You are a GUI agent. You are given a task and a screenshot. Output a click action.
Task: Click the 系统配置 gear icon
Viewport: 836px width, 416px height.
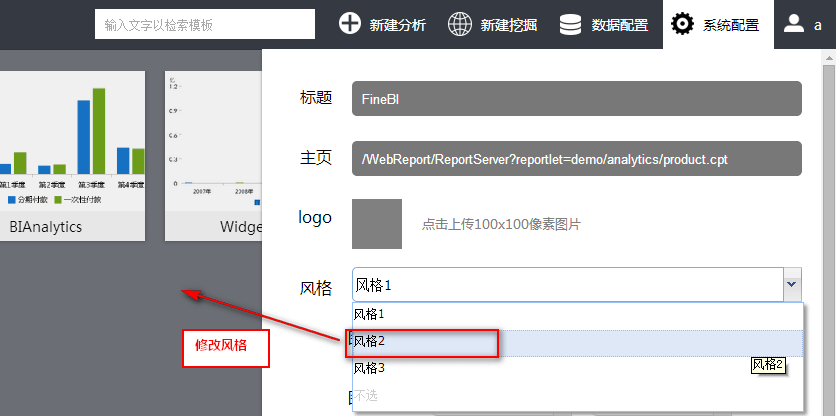click(683, 24)
